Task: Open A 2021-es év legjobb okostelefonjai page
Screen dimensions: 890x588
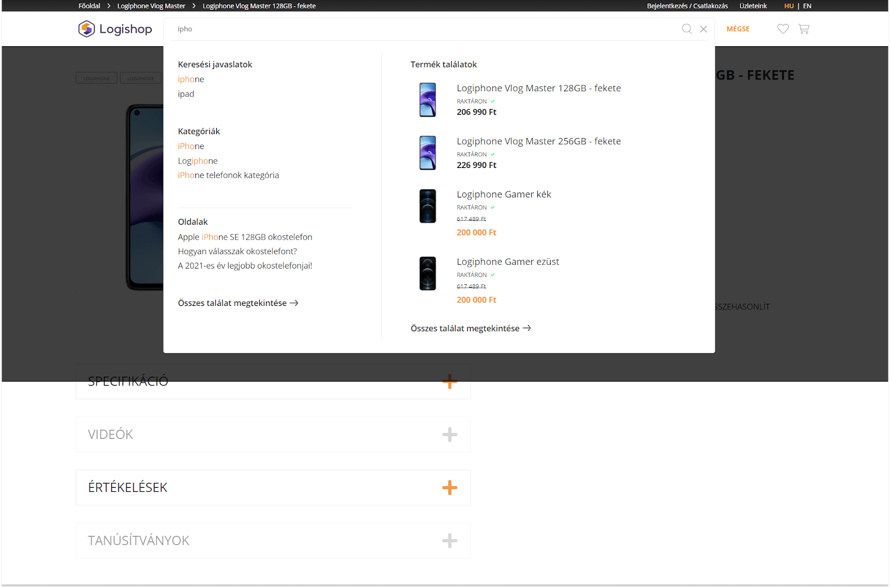Action: [245, 266]
